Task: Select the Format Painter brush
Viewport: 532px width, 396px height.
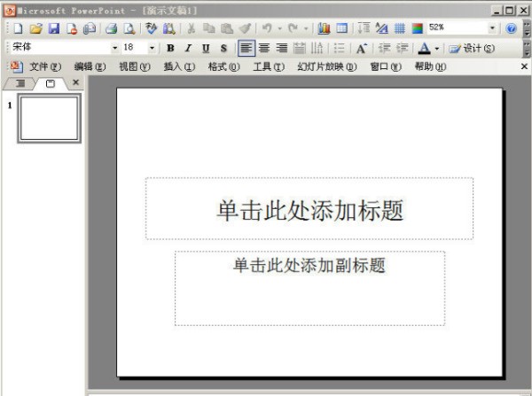Action: click(x=245, y=28)
